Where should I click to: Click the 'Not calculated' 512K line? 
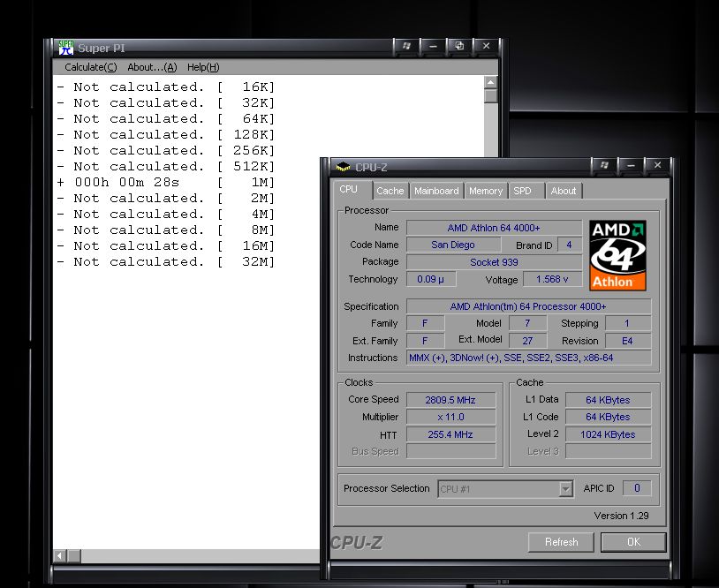click(165, 166)
